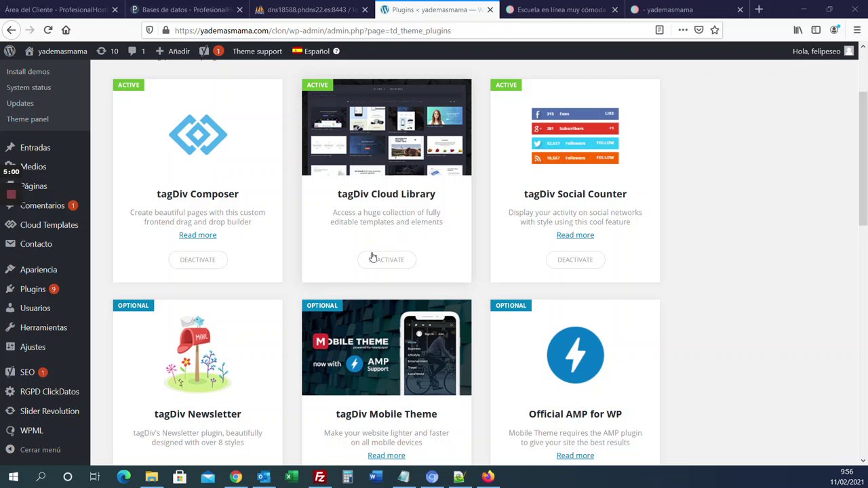Open new browser tab

[x=759, y=9]
